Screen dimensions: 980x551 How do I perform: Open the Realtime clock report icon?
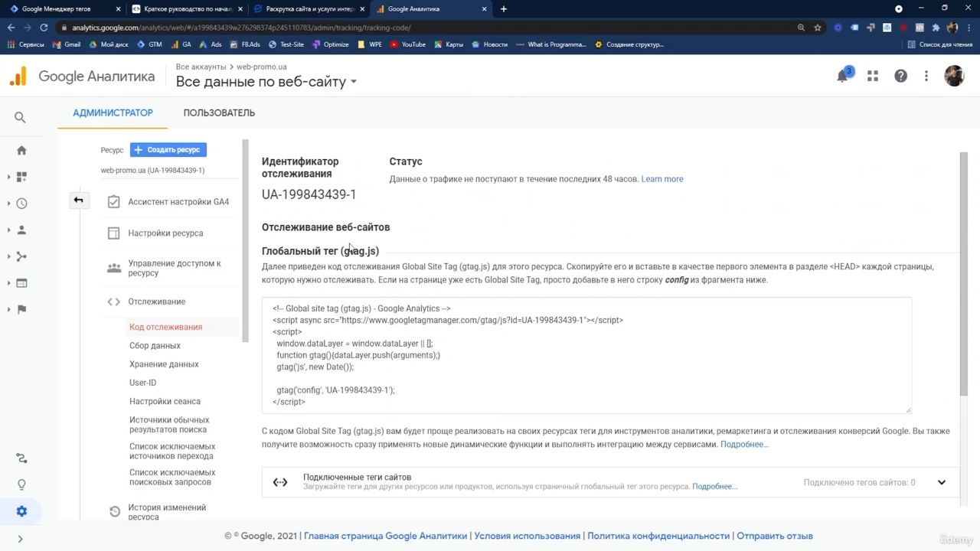pos(21,204)
